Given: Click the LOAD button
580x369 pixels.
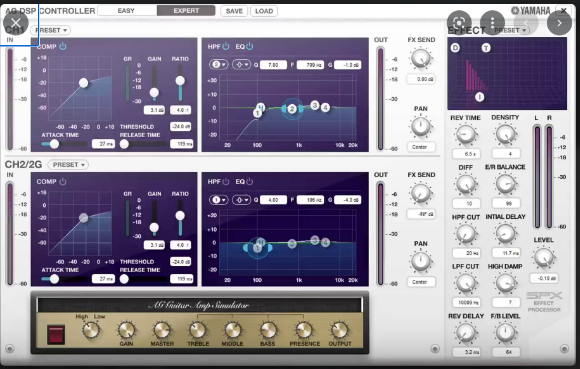Looking at the screenshot, I should click(264, 11).
